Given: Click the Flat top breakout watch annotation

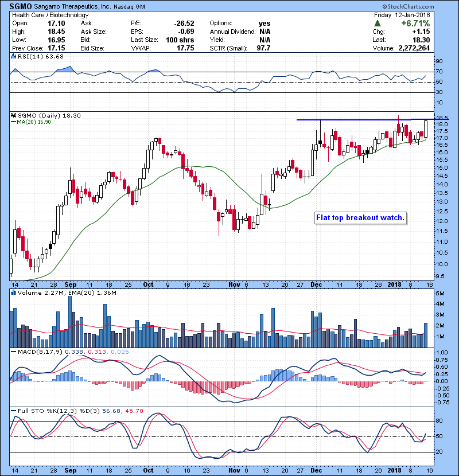Looking at the screenshot, I should pyautogui.click(x=360, y=218).
